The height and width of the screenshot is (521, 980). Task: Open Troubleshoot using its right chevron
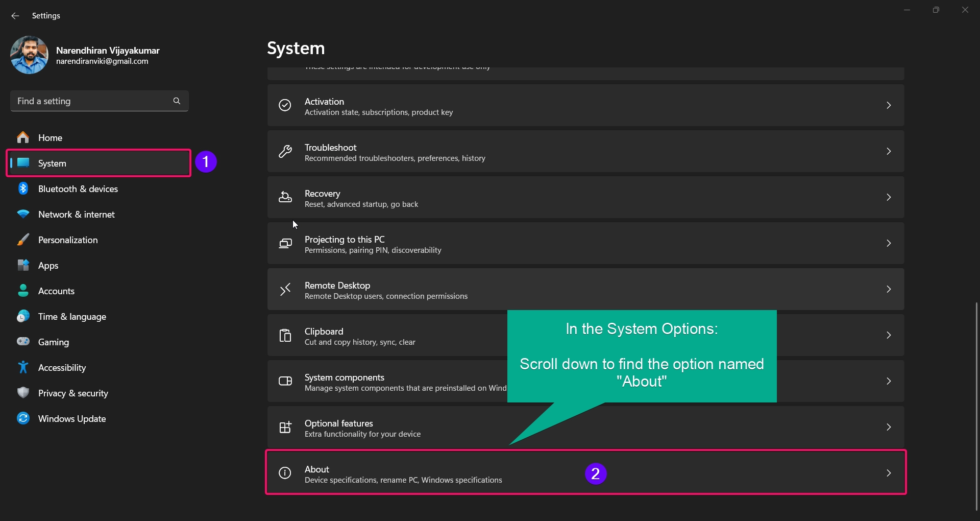889,151
